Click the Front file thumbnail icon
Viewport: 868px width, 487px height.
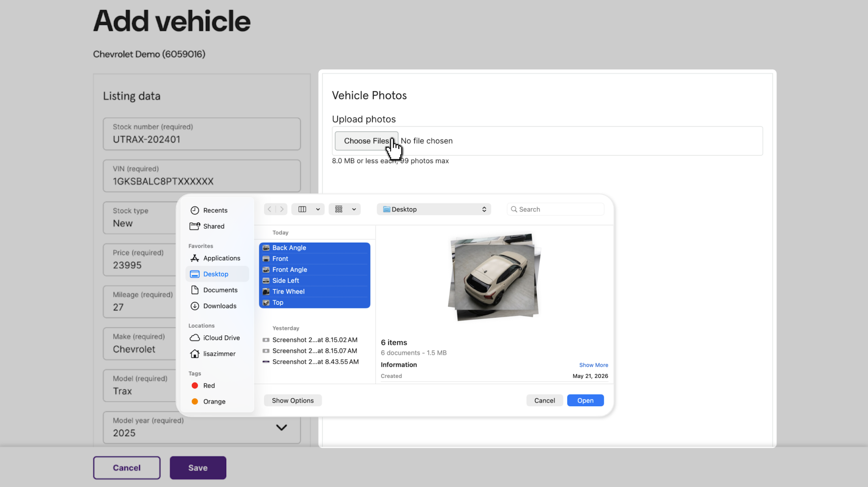coord(266,259)
